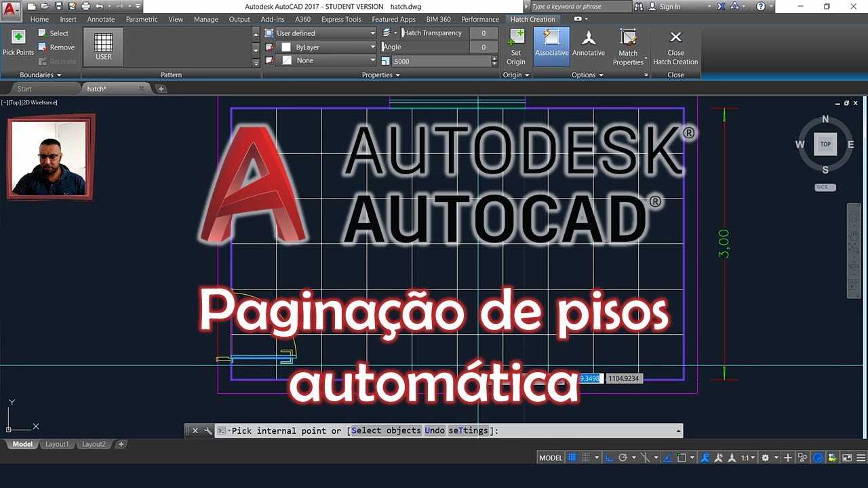
Task: Switch to the Model tab
Action: point(22,445)
